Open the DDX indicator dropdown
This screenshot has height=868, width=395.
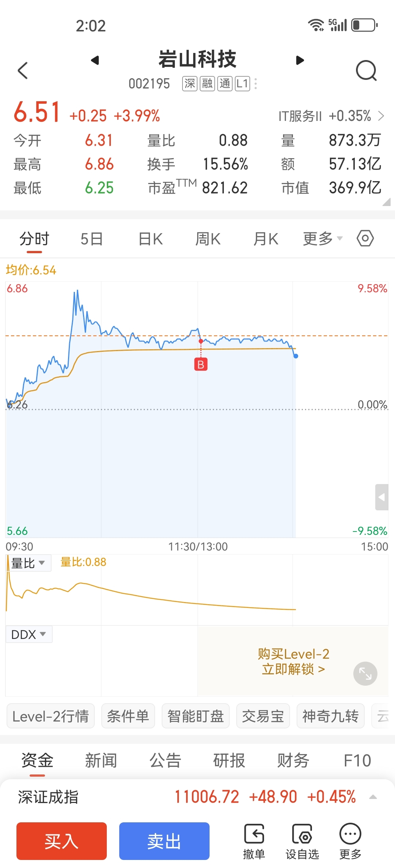(29, 635)
